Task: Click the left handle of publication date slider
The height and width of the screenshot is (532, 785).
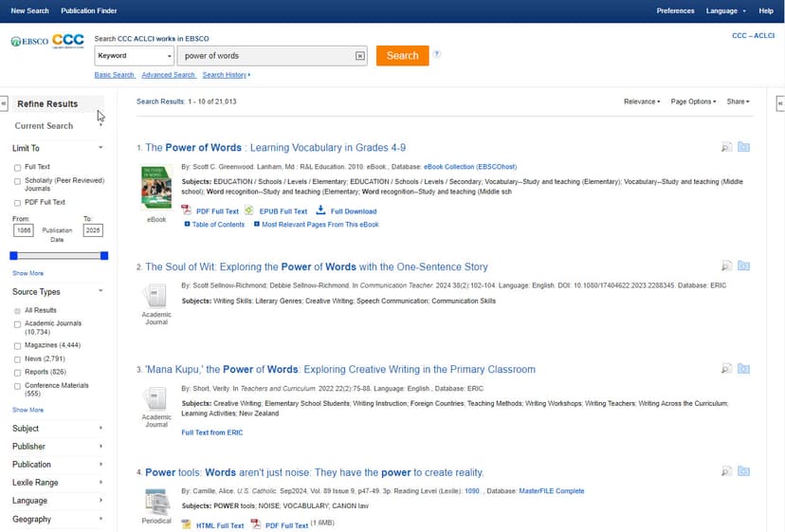Action: click(x=14, y=256)
